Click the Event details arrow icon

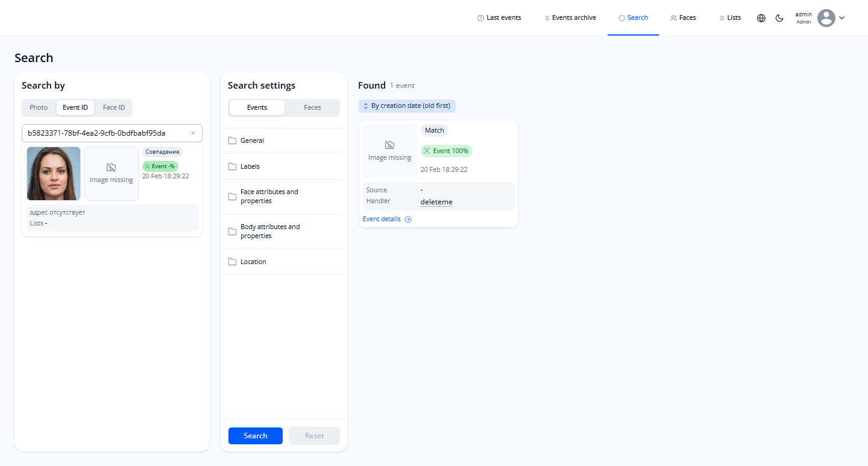408,219
